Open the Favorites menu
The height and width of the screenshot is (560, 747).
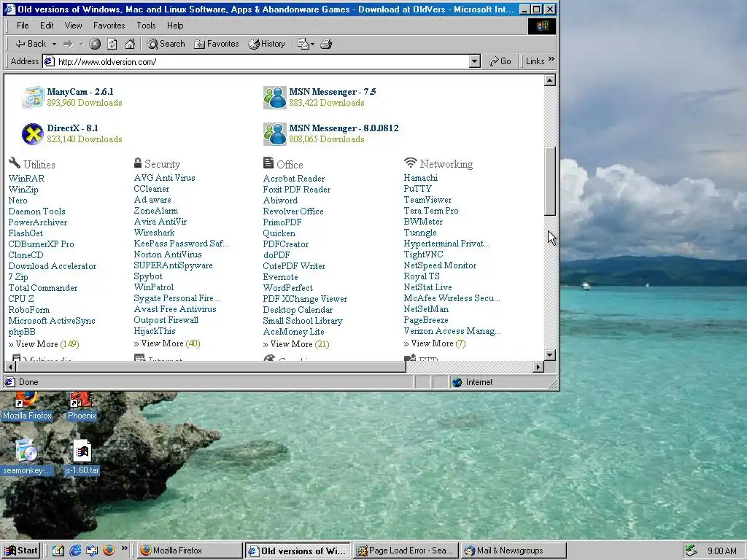pos(109,26)
